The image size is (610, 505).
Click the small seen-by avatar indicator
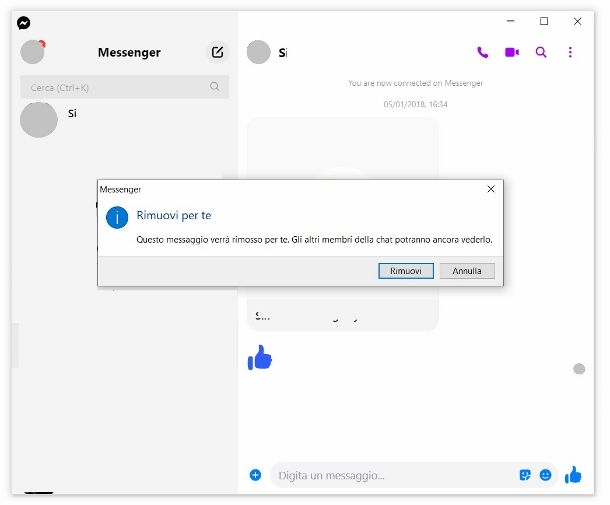[579, 368]
